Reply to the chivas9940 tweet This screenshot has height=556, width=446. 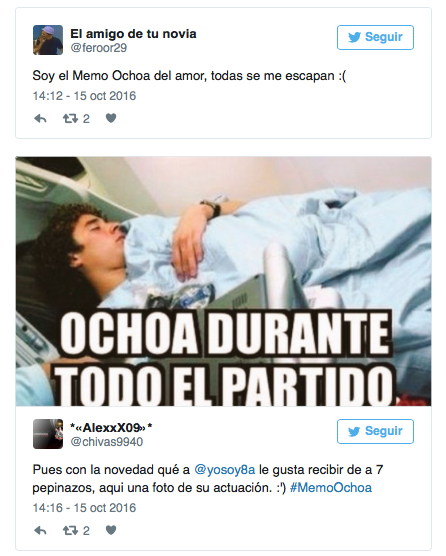[40, 530]
